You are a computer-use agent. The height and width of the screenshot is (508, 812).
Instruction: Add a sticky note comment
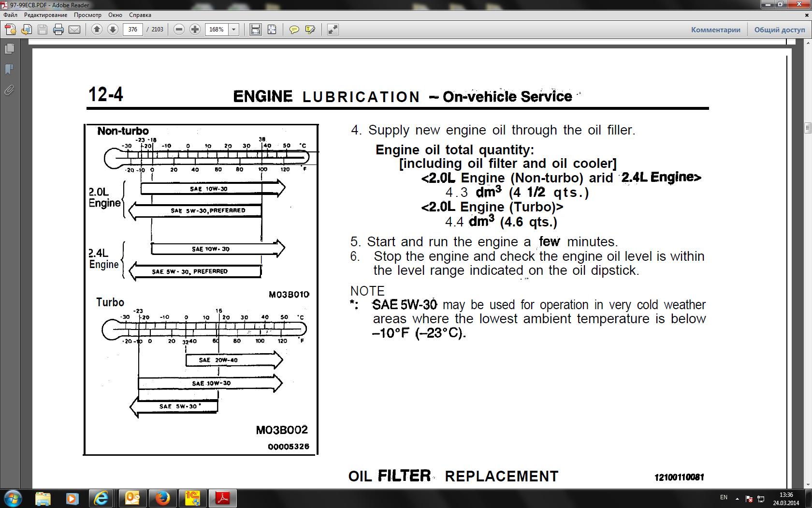coord(294,30)
